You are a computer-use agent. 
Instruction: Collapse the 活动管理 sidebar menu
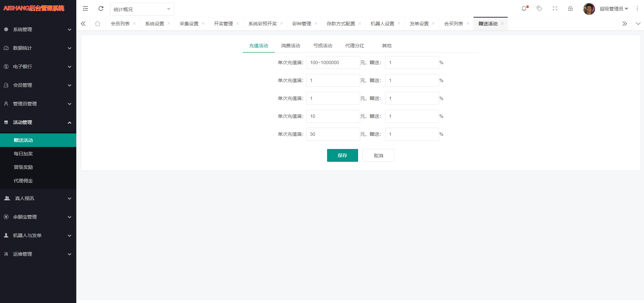click(x=38, y=122)
